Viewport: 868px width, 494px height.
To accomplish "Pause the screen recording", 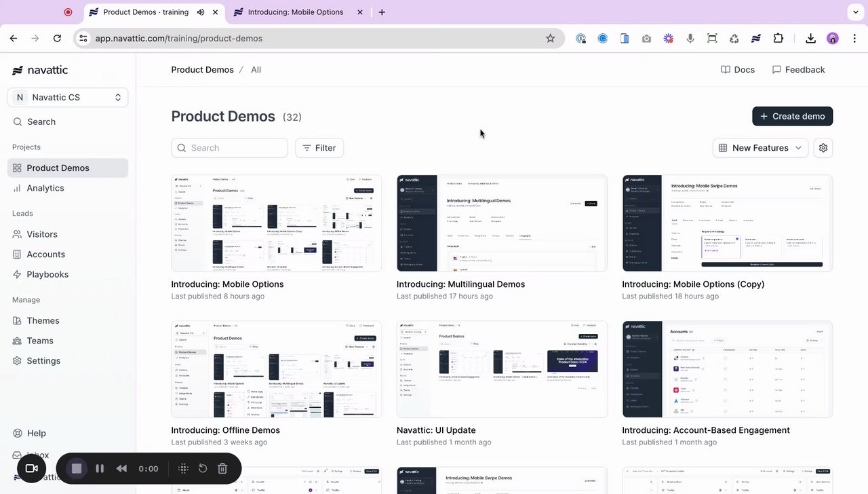I will click(100, 468).
